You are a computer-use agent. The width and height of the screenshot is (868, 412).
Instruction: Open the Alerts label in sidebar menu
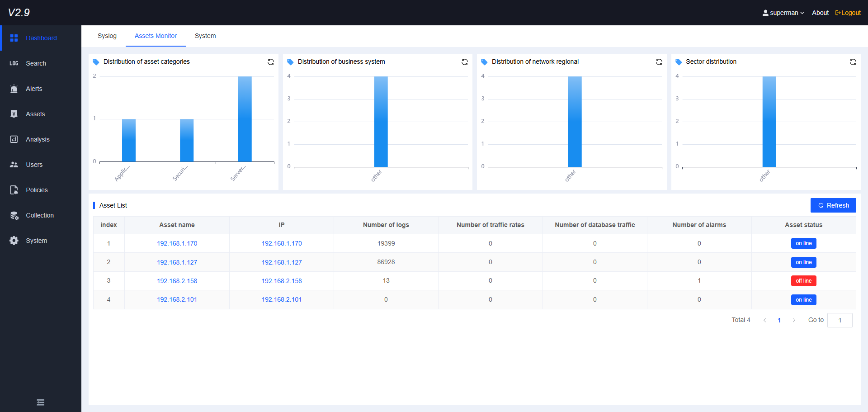34,89
